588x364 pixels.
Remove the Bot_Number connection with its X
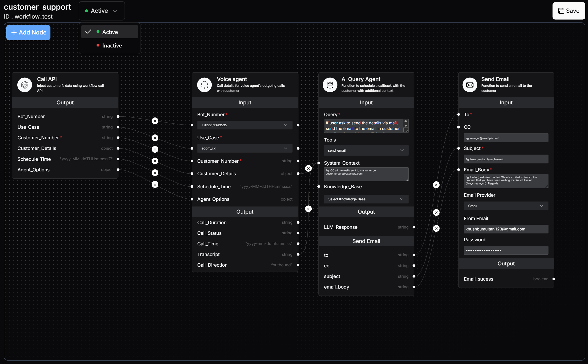[x=155, y=121]
